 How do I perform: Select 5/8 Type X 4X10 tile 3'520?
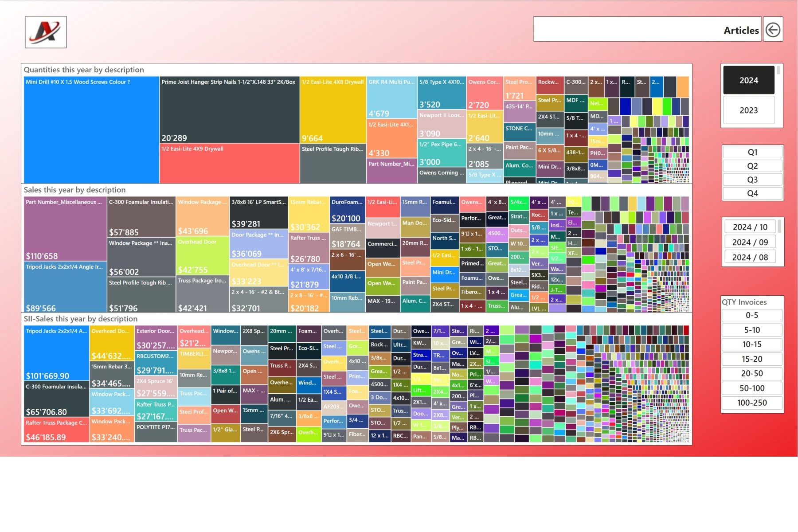point(442,93)
